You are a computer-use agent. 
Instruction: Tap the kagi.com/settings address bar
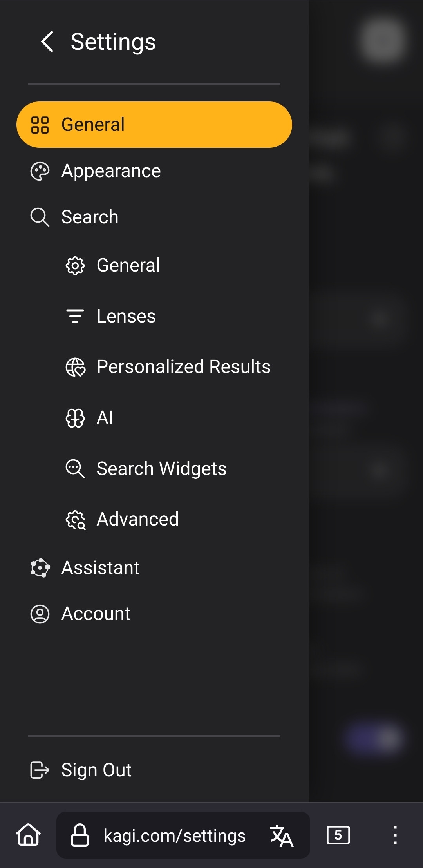(x=174, y=835)
